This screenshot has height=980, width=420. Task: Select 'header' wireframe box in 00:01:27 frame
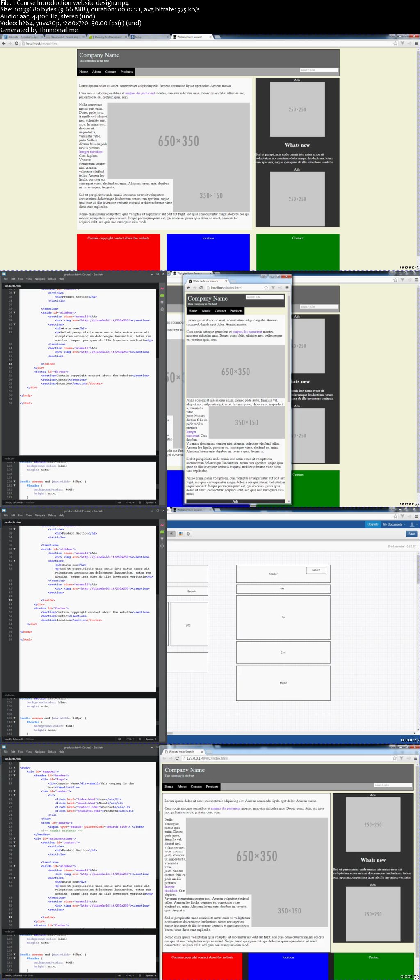click(x=283, y=574)
